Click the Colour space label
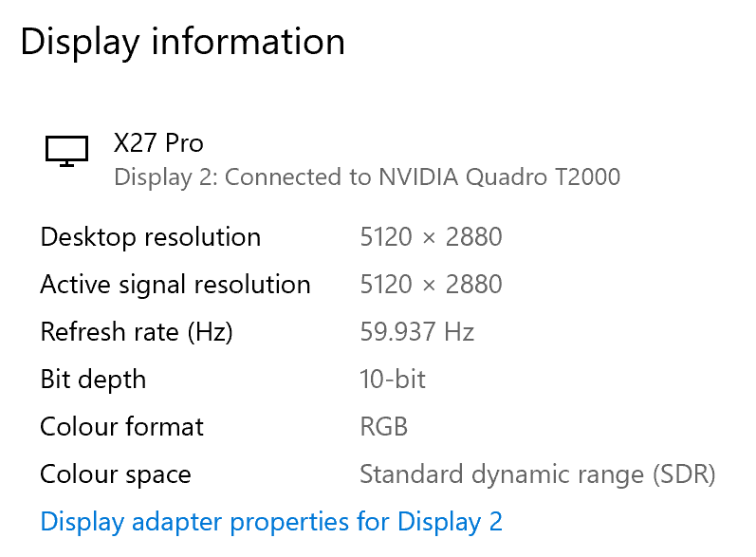 click(x=115, y=474)
